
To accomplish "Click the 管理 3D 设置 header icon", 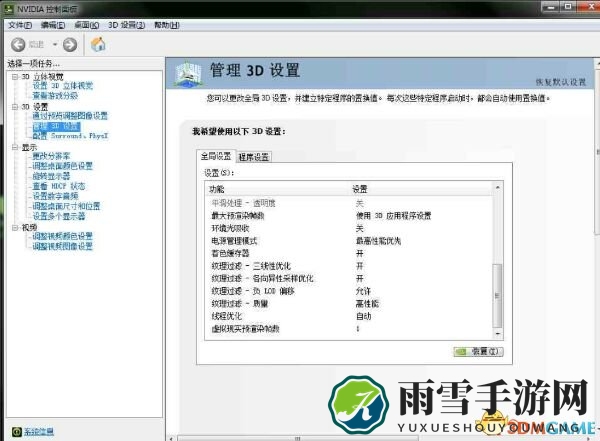I will 188,73.
